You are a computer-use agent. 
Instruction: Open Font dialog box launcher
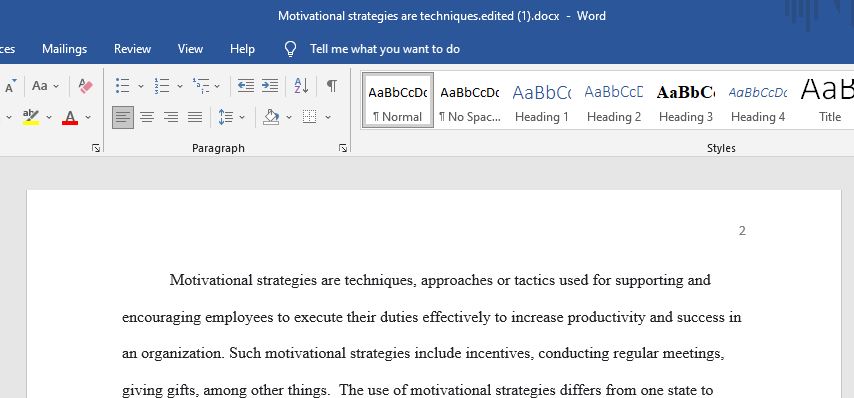coord(96,148)
